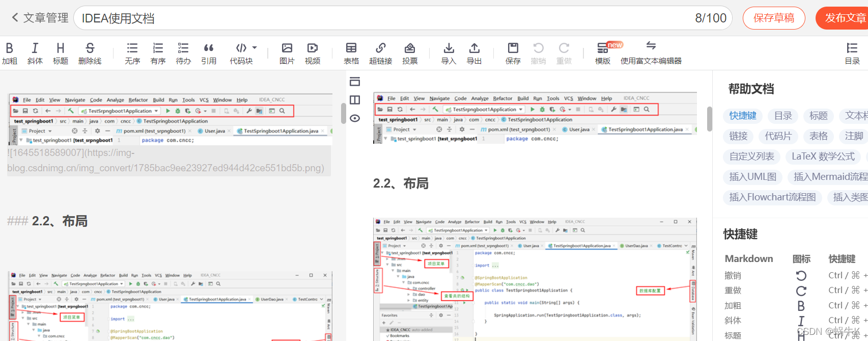Viewport: 868px width, 341px height.
Task: Click the IDEA toolbar screenshot in preview
Action: (x=535, y=118)
